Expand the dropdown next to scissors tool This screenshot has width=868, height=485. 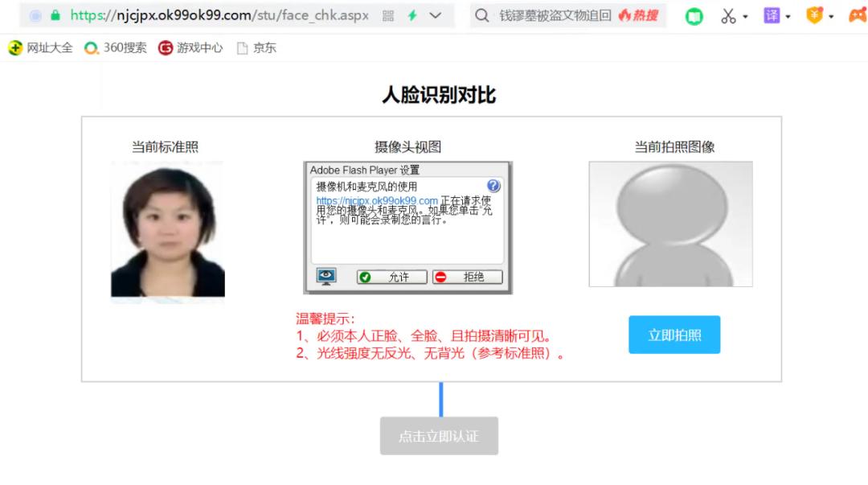point(745,15)
